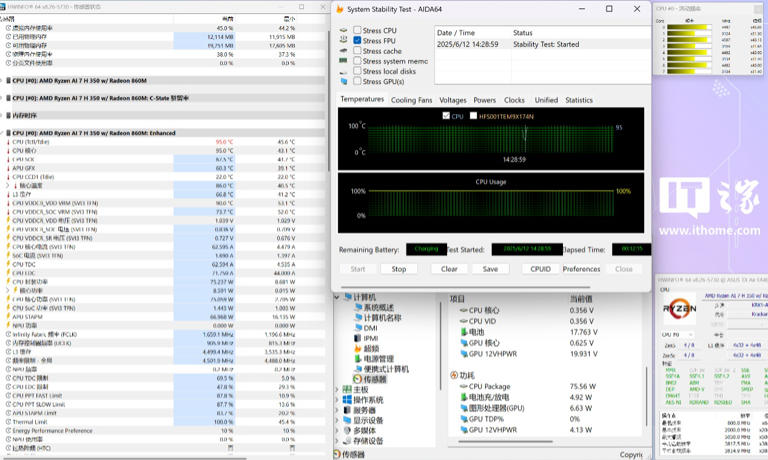Click the AIDA64 flame title bar icon
This screenshot has height=460, width=768.
[x=342, y=9]
